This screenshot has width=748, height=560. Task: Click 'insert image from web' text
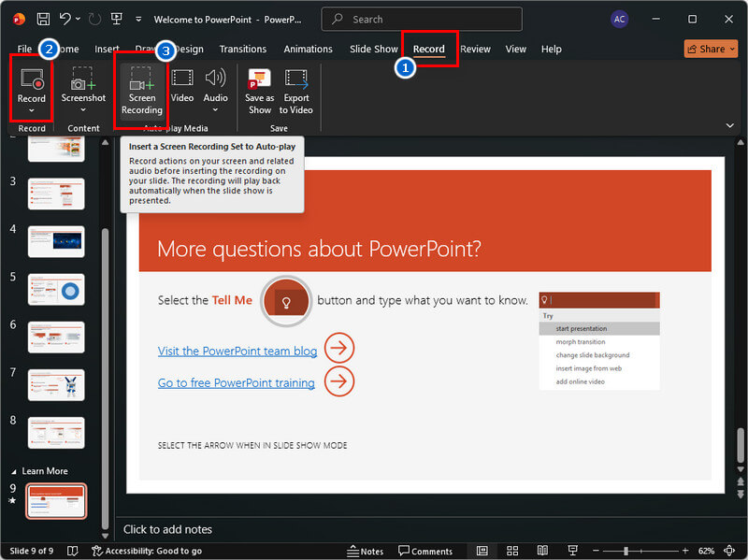point(589,368)
